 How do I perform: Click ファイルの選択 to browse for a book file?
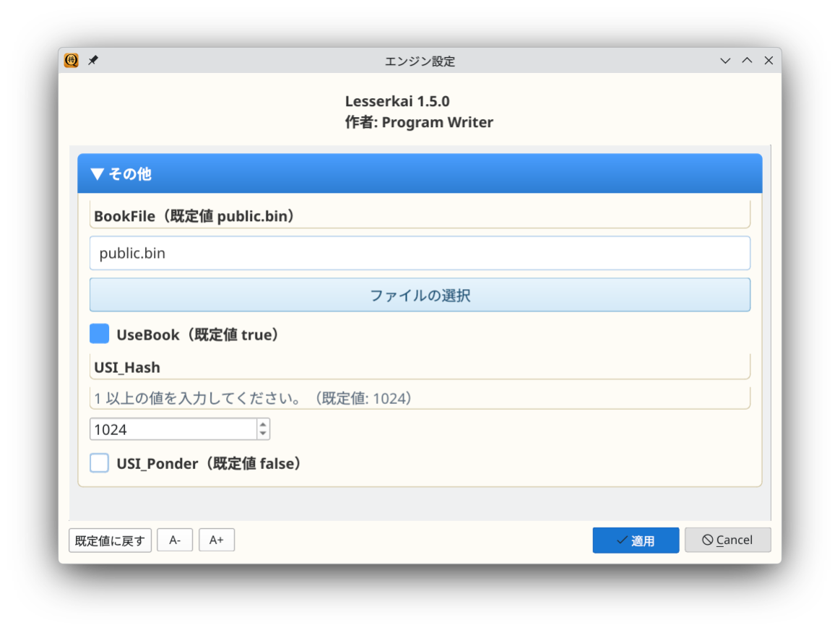pos(420,294)
